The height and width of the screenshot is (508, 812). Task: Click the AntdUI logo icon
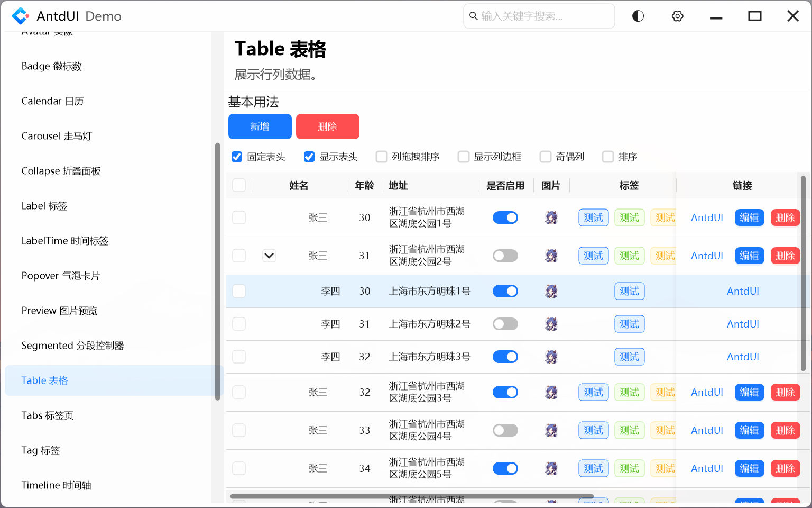21,16
